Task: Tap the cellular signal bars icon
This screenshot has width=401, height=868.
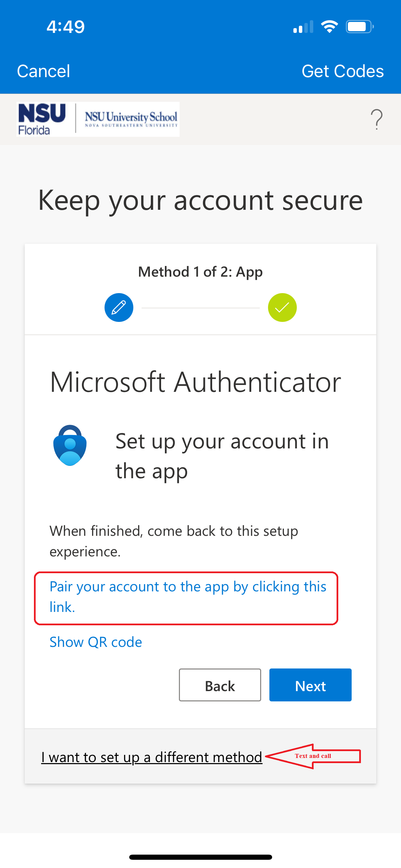Action: 303,27
